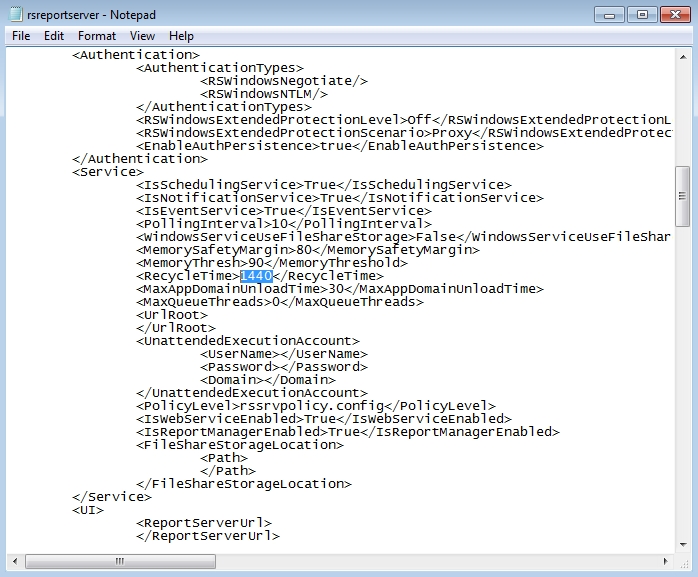Screen dimensions: 698x577
Task: Click the opening <Service> tag
Action: point(108,172)
